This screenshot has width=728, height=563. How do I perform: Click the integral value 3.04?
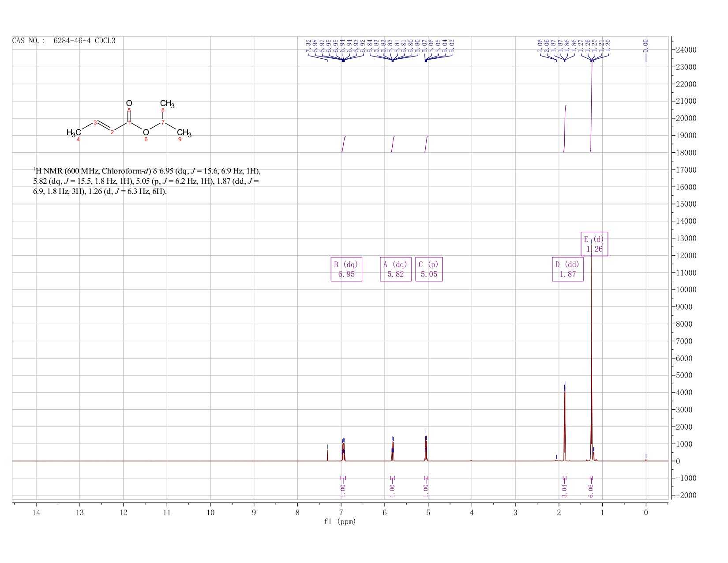point(564,491)
